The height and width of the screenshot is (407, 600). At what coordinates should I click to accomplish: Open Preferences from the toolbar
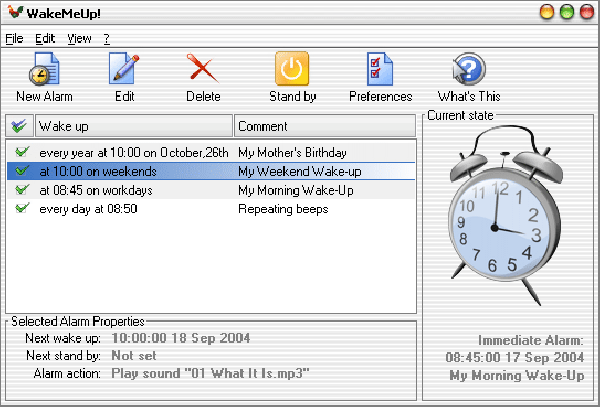[x=380, y=70]
